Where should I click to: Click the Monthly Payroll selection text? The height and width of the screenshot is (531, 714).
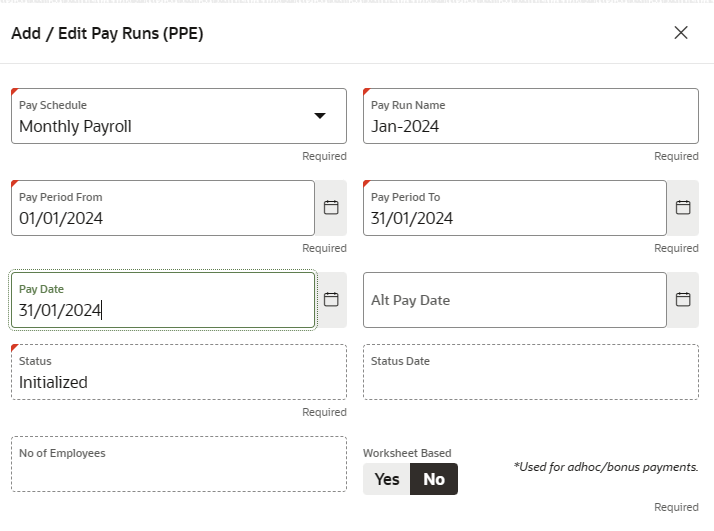tap(76, 127)
